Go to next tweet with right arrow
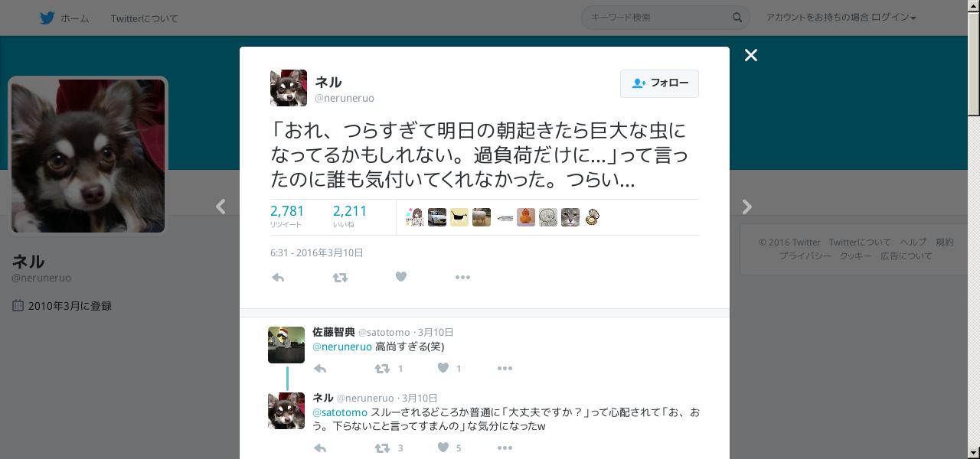 click(x=747, y=207)
